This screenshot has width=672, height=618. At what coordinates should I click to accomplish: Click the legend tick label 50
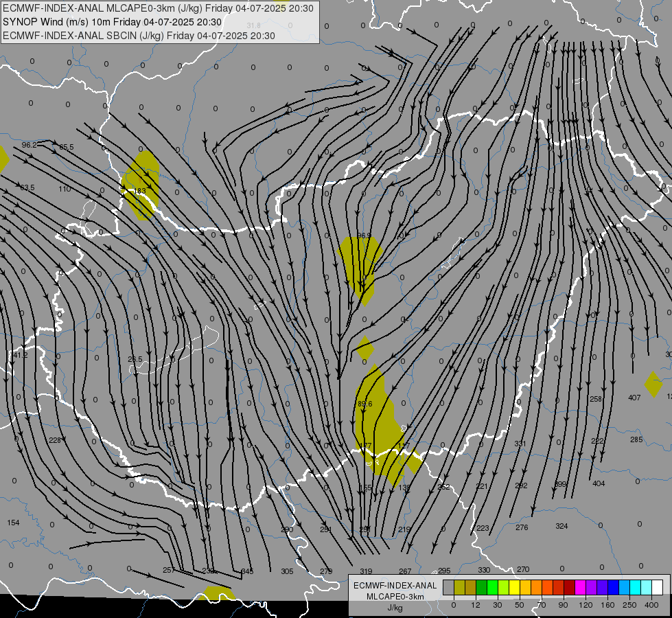(519, 605)
